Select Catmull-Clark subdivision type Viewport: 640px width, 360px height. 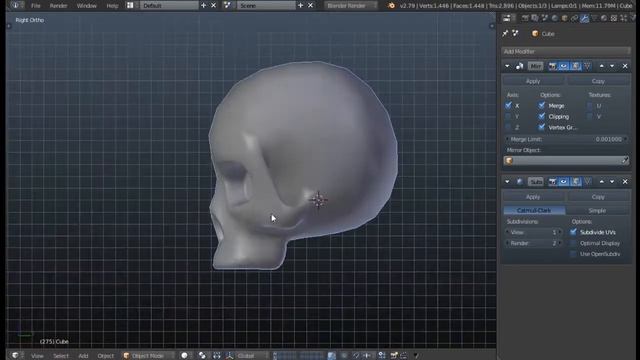534,211
